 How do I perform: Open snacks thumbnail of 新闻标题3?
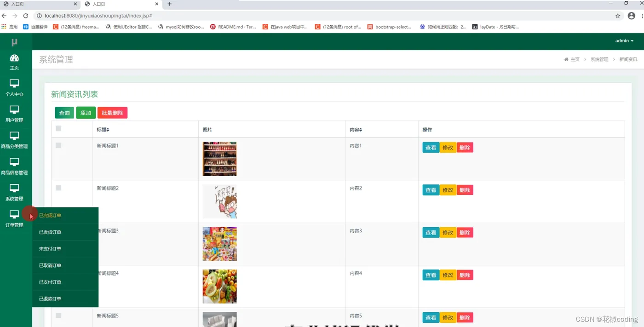point(219,244)
